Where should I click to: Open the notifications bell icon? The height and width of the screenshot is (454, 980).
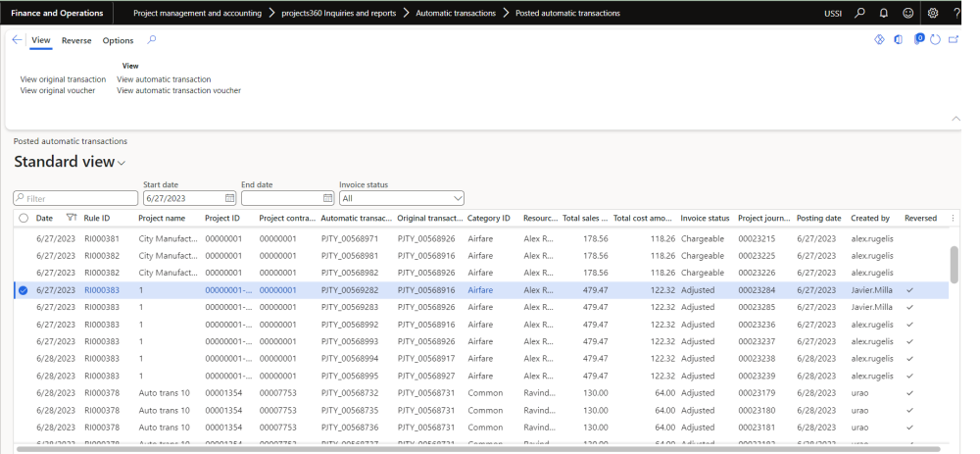(x=883, y=13)
